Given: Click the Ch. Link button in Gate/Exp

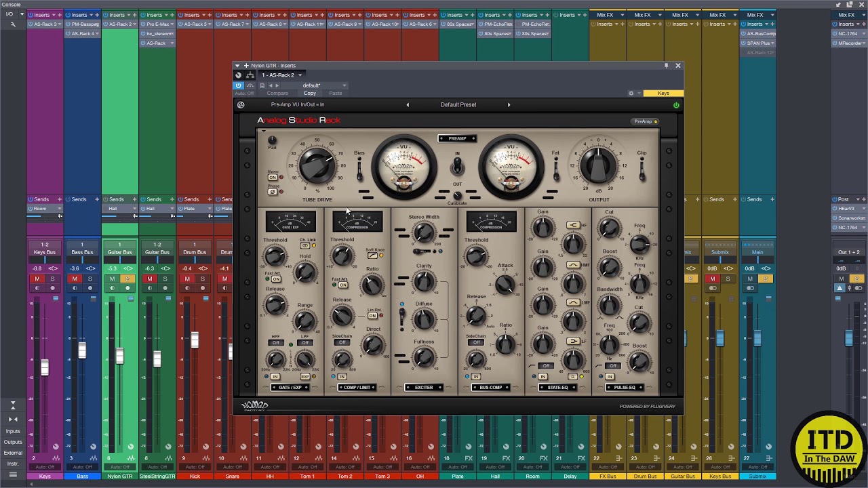Looking at the screenshot, I should pos(305,245).
